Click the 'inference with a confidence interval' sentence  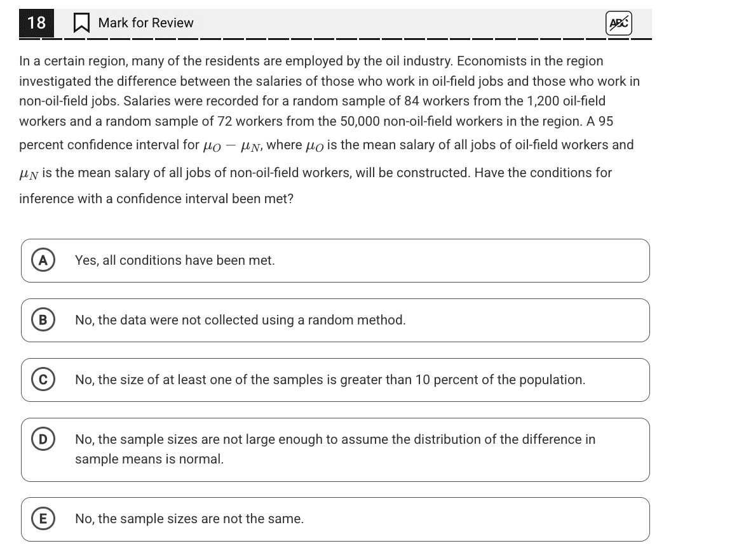[x=156, y=199]
